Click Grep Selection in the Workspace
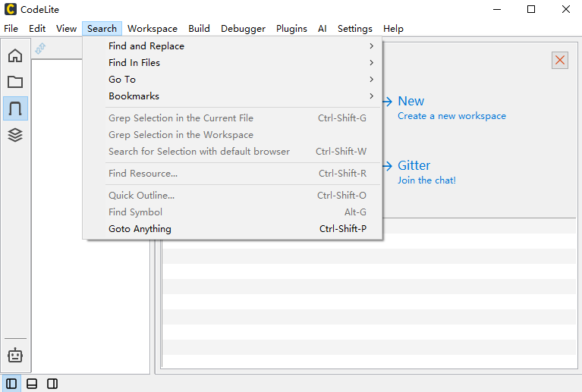Viewport: 582px width, 392px height. (233, 135)
